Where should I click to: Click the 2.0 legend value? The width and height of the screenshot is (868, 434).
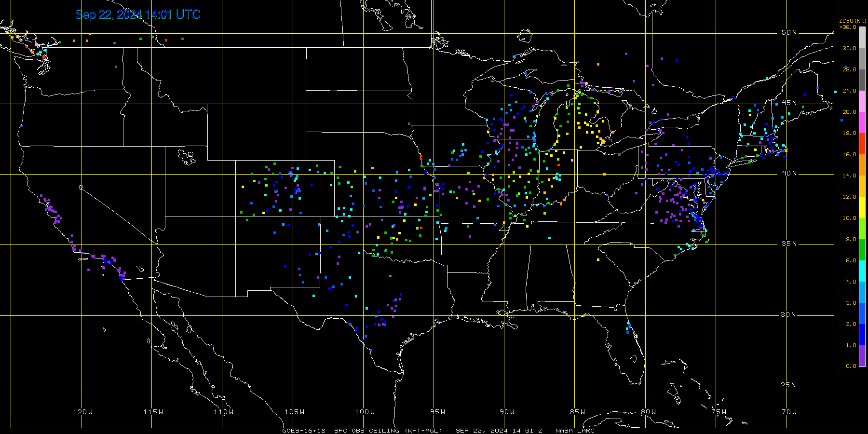851,324
